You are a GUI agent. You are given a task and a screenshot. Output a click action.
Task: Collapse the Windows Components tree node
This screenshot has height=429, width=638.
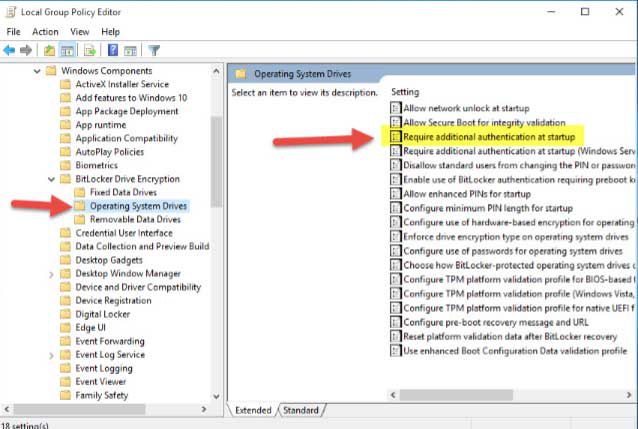click(x=37, y=71)
